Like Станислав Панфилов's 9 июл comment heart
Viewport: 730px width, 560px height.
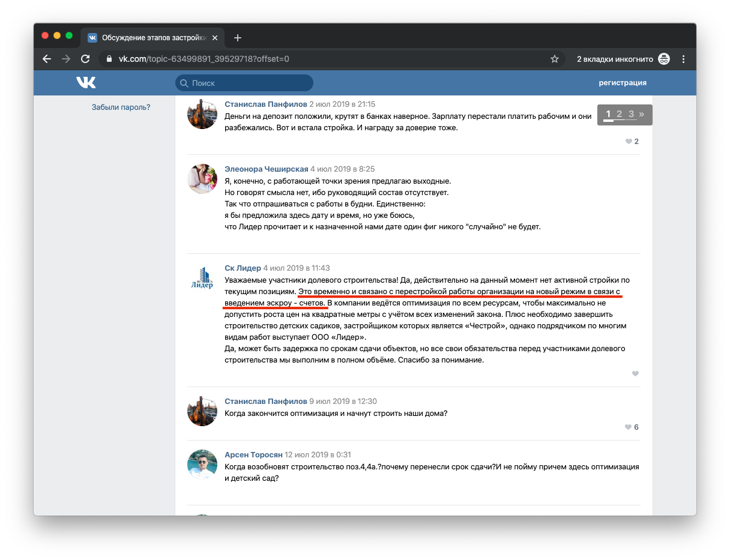click(x=629, y=427)
